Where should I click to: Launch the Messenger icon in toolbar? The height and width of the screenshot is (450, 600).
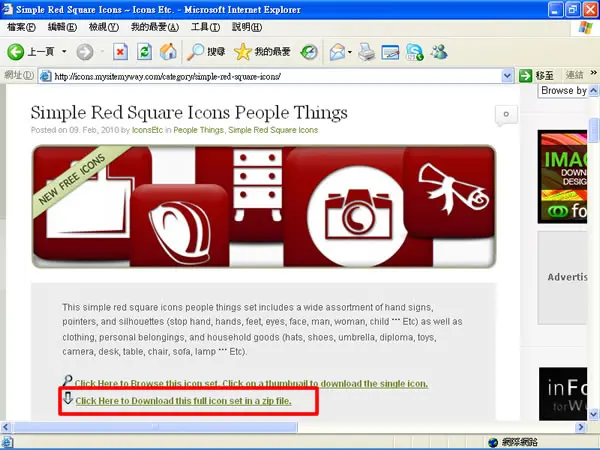439,52
